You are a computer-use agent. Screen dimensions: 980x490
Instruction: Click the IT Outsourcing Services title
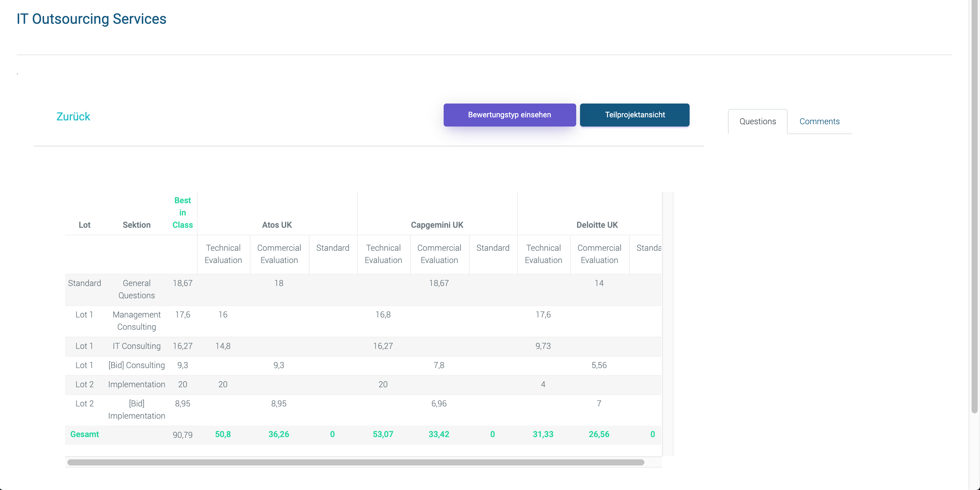point(91,19)
